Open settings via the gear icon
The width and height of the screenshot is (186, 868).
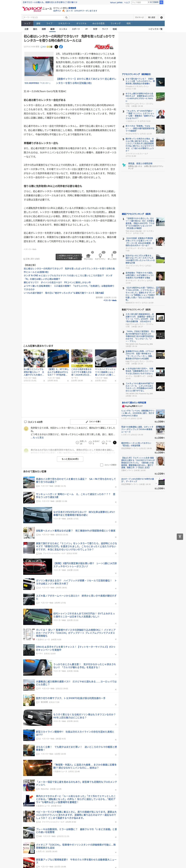(161, 18)
